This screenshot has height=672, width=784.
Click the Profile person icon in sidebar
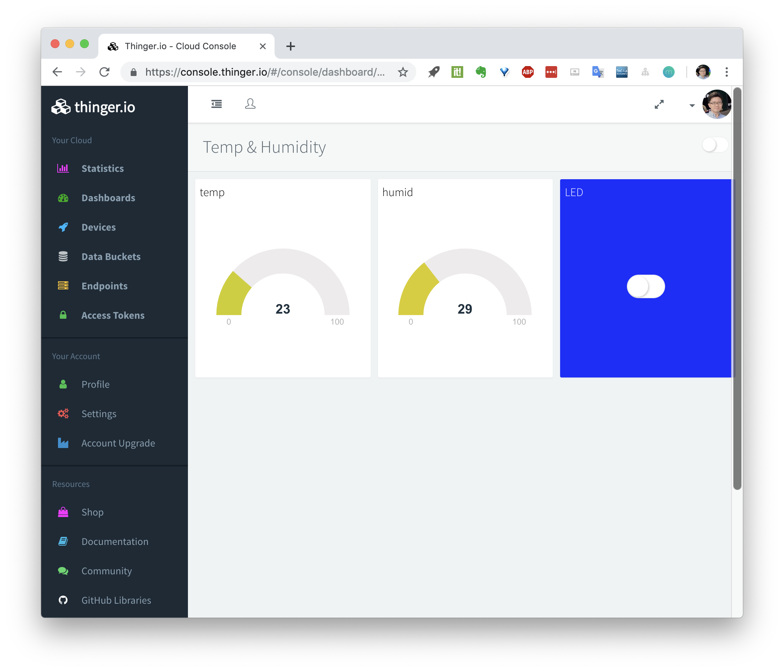pyautogui.click(x=63, y=384)
